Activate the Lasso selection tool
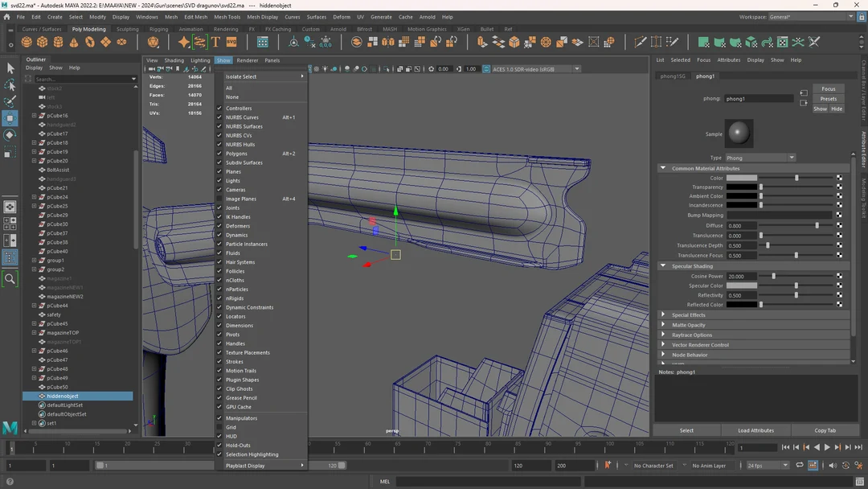The image size is (868, 489). point(10,84)
